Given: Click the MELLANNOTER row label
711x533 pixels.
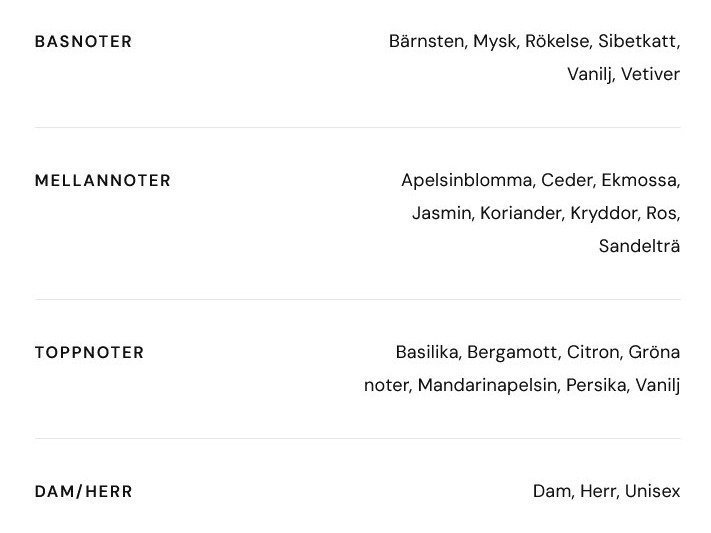Looking at the screenshot, I should pos(102,181).
